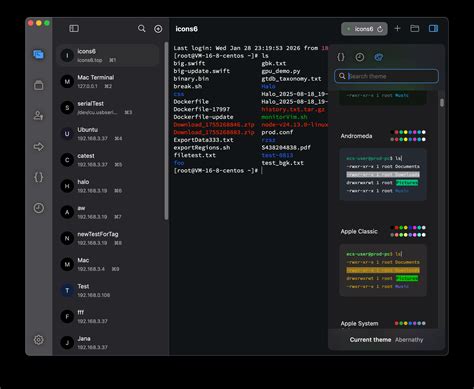The height and width of the screenshot is (389, 474).
Task: Reload the icons6 session via refresh icon
Action: [x=380, y=29]
